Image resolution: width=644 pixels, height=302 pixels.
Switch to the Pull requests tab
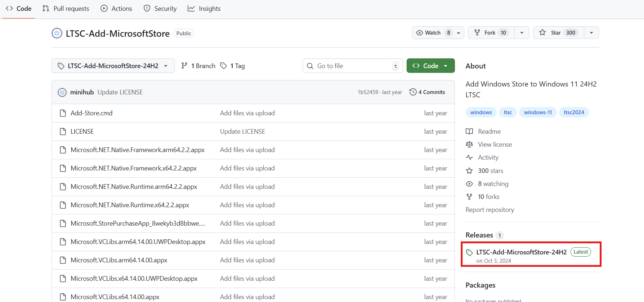pos(66,9)
